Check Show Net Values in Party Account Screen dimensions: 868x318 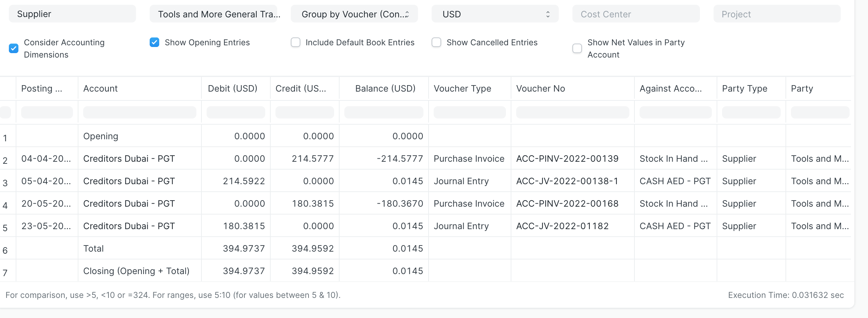(x=577, y=48)
